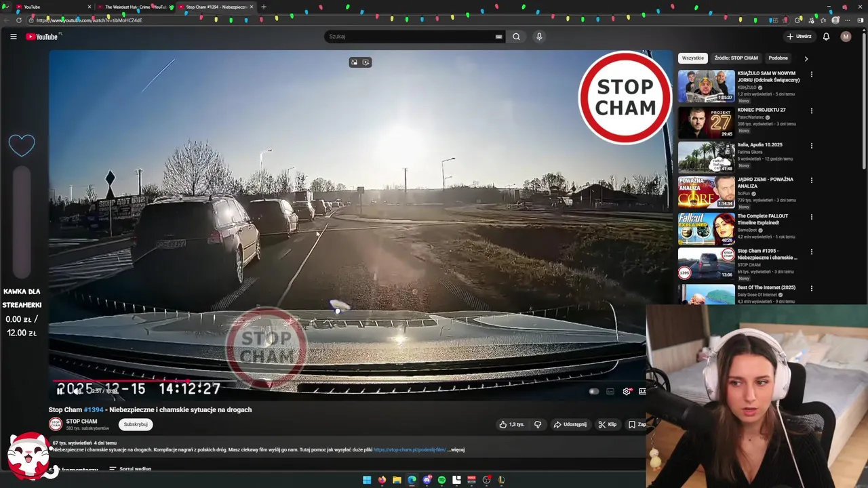This screenshot has height=488, width=868.
Task: Open the YouTube hamburger guide menu
Action: pyautogui.click(x=13, y=37)
